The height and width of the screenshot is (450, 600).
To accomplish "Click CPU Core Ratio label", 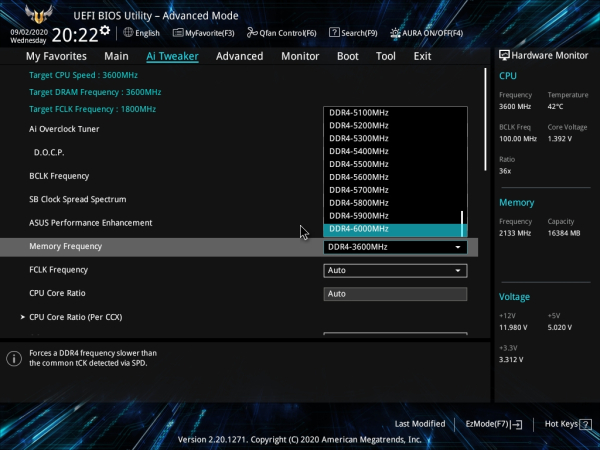I will click(57, 293).
